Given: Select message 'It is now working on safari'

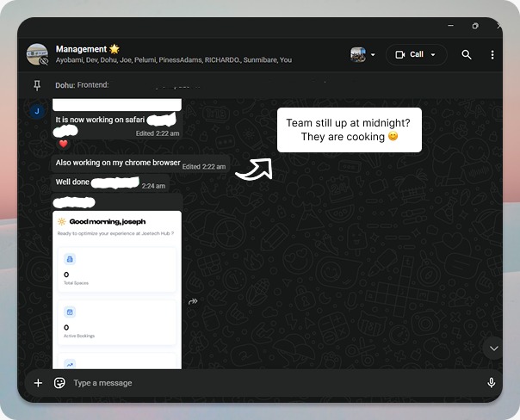Looking at the screenshot, I should pyautogui.click(x=100, y=120).
